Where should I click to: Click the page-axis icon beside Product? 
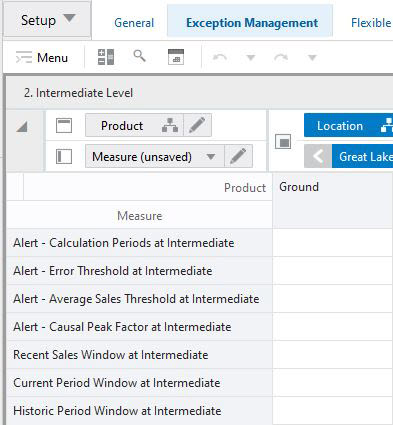(x=64, y=126)
